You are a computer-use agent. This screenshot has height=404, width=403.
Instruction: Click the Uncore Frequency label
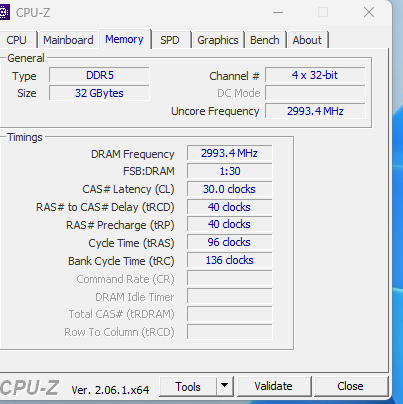[215, 111]
